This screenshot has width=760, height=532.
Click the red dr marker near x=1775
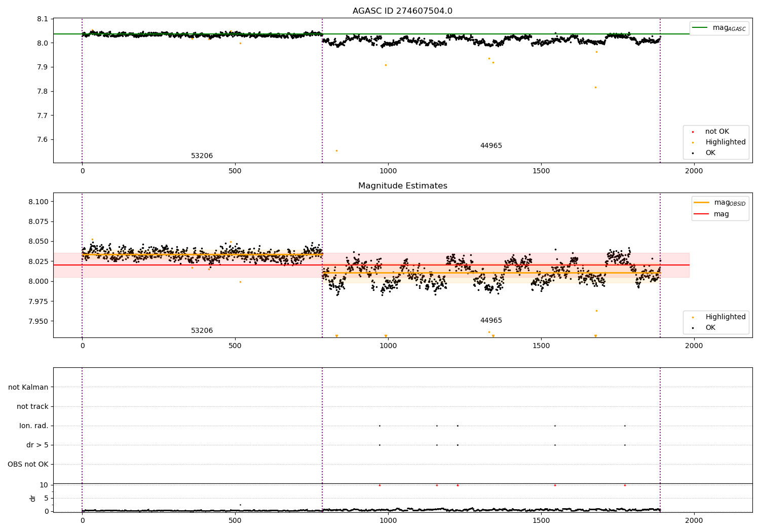click(x=625, y=485)
